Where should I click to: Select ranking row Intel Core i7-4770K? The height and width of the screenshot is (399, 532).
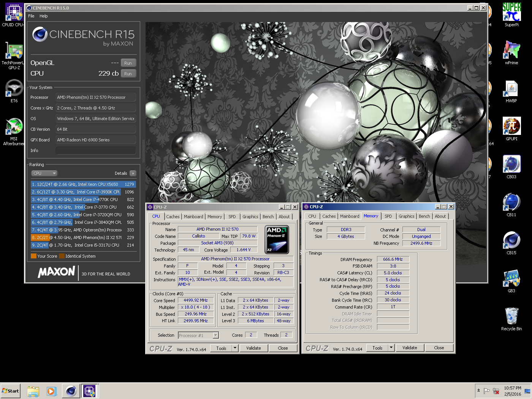[83, 199]
